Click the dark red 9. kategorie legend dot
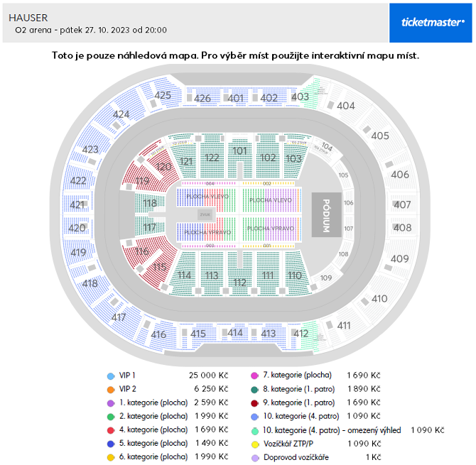This screenshot has height=465, width=476. pos(255,403)
